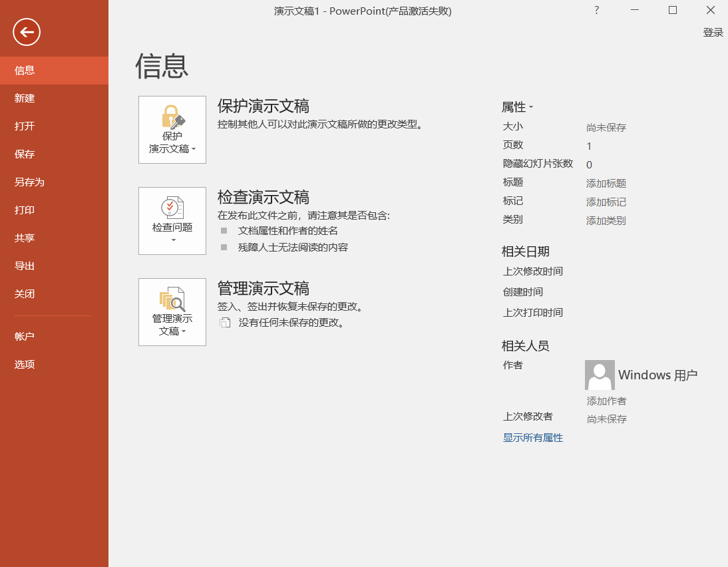This screenshot has width=728, height=567.
Task: Minimize the PowerPoint window
Action: pos(635,10)
